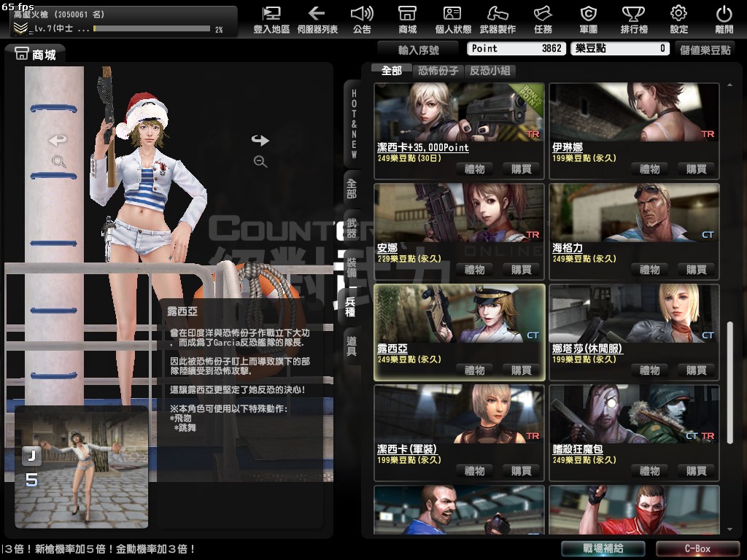Buy 安娜 with the 購買 button

(521, 270)
